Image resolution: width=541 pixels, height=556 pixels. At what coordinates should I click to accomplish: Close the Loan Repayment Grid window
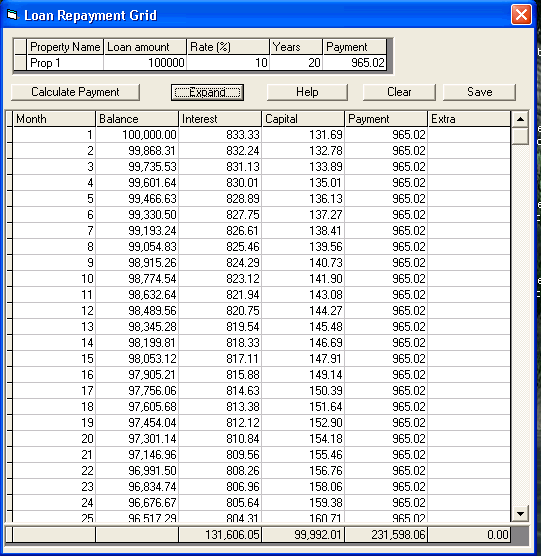click(x=521, y=15)
